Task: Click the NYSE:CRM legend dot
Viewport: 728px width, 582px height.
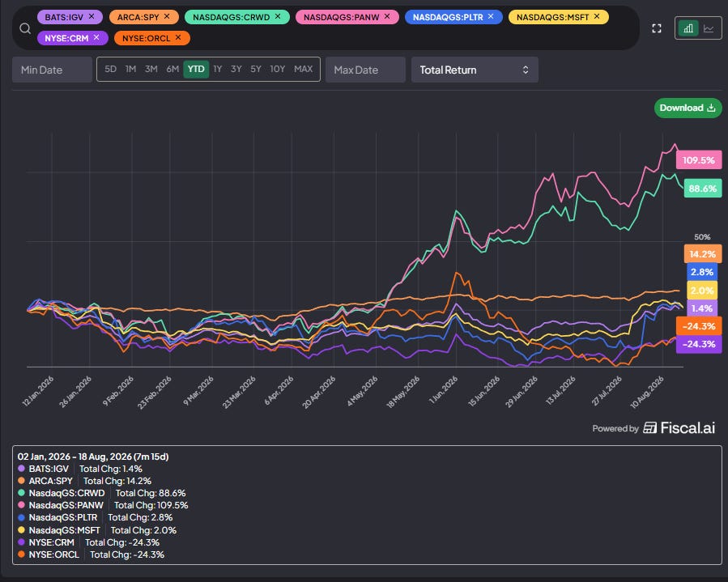Action: [x=21, y=542]
